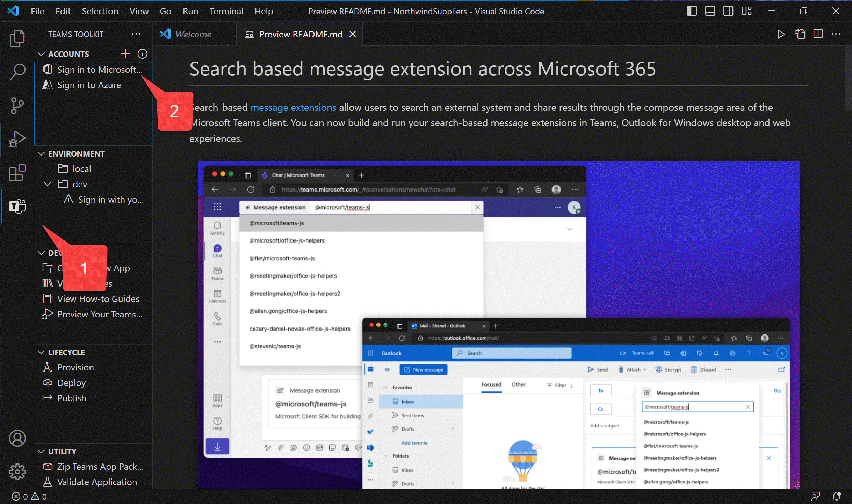852x504 pixels.
Task: Click Sign in to Microsoft 365
Action: [100, 70]
